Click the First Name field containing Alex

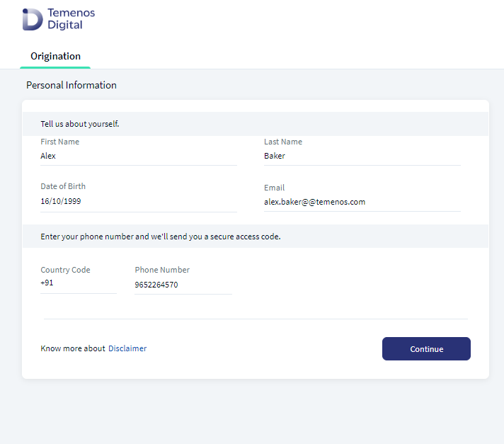click(x=139, y=156)
